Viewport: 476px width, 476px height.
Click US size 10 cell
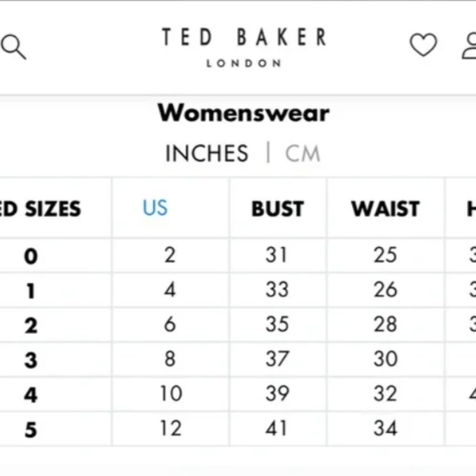click(171, 394)
